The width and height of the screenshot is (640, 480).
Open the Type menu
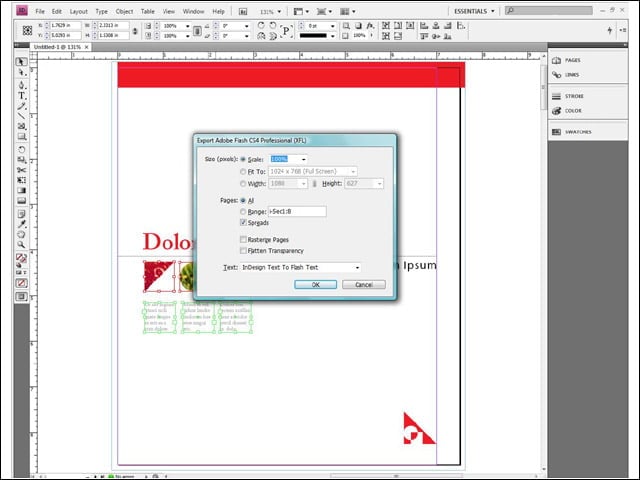(102, 11)
